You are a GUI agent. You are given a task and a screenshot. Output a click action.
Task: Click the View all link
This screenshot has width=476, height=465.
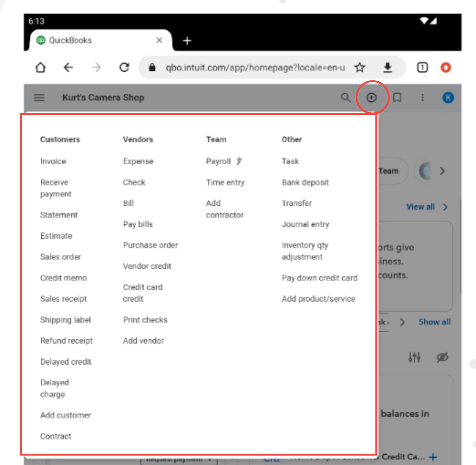(x=420, y=207)
